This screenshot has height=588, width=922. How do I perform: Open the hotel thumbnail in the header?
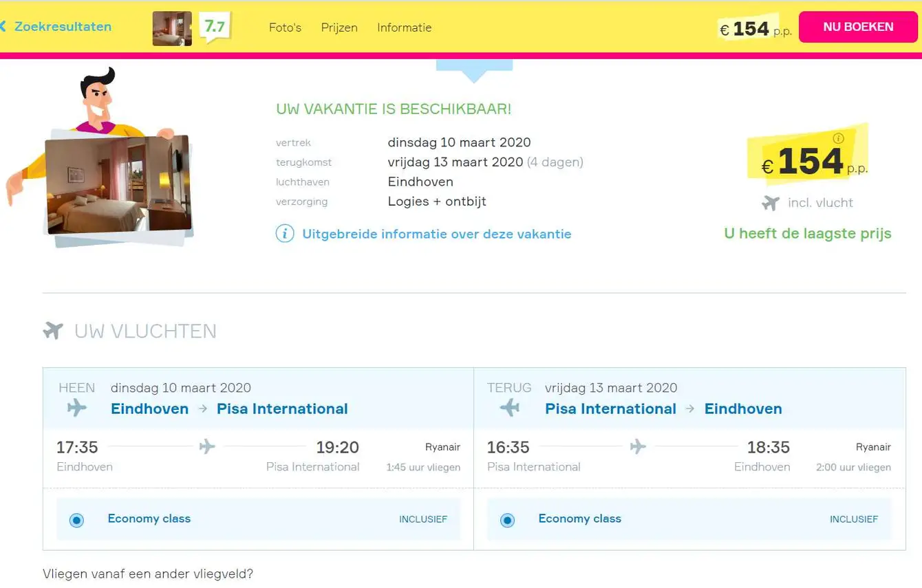172,28
